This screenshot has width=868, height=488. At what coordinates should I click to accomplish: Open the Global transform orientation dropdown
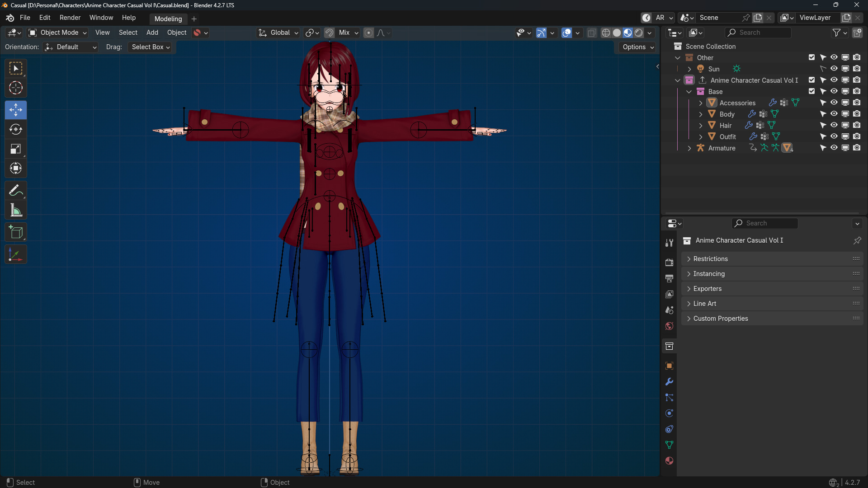pos(278,33)
